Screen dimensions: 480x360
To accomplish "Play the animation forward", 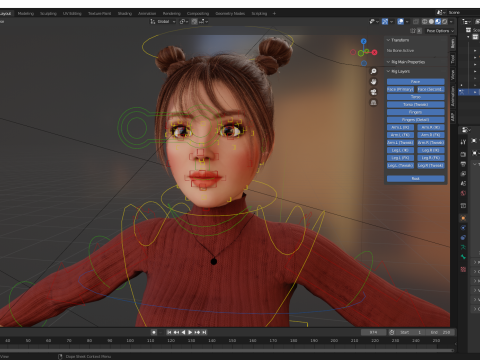I will click(x=190, y=332).
